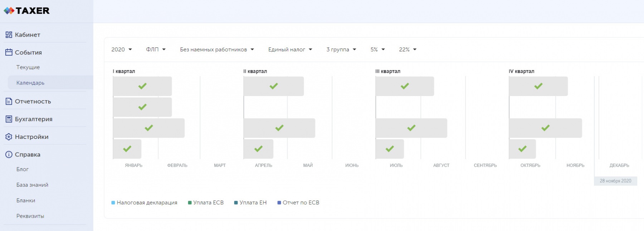Click the Бухгалтерия calculator icon
Screen dimensions: 644x231
[x=9, y=119]
